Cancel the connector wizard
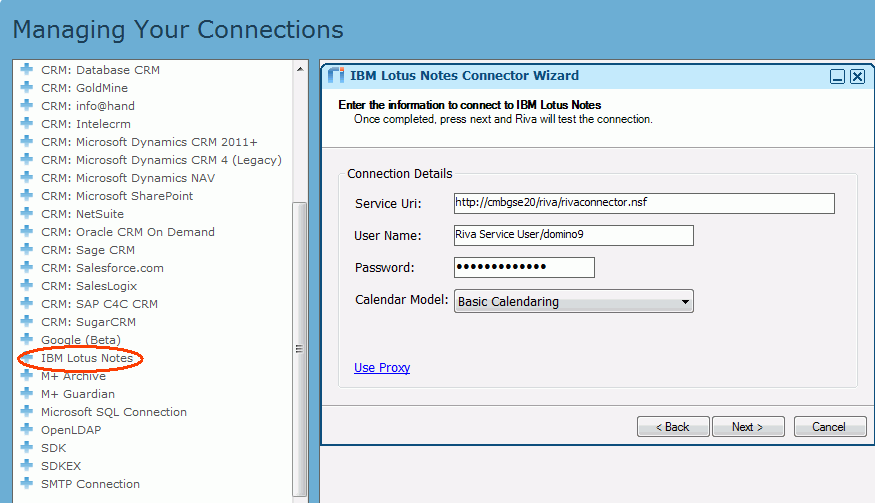This screenshot has height=503, width=875. point(829,427)
